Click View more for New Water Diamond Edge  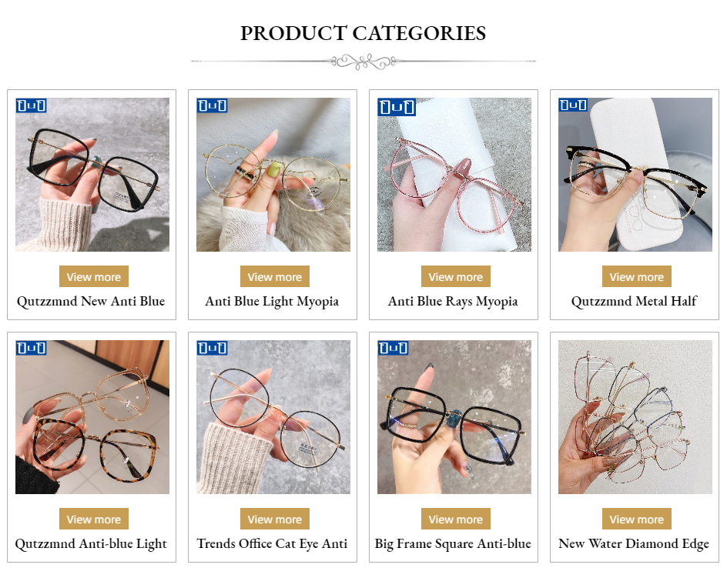tap(637, 519)
